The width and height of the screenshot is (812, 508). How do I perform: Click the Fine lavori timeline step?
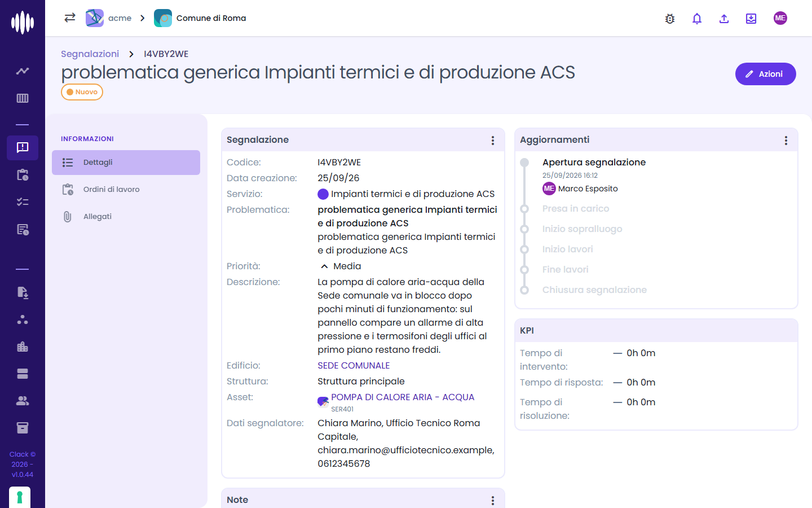566,270
